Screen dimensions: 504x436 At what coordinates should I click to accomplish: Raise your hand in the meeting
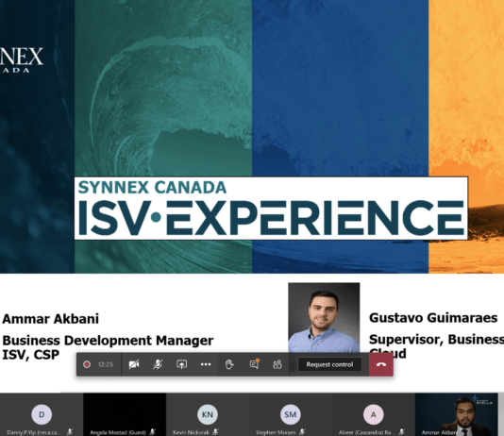click(229, 364)
